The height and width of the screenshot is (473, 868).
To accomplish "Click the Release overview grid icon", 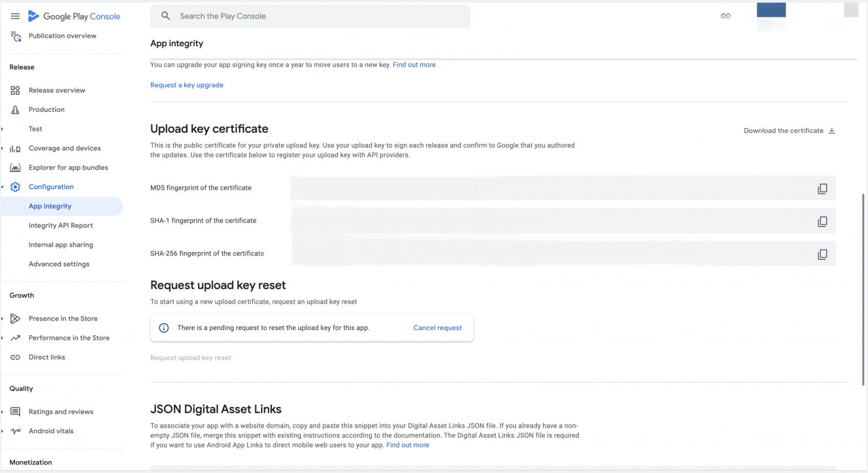I will pyautogui.click(x=15, y=90).
